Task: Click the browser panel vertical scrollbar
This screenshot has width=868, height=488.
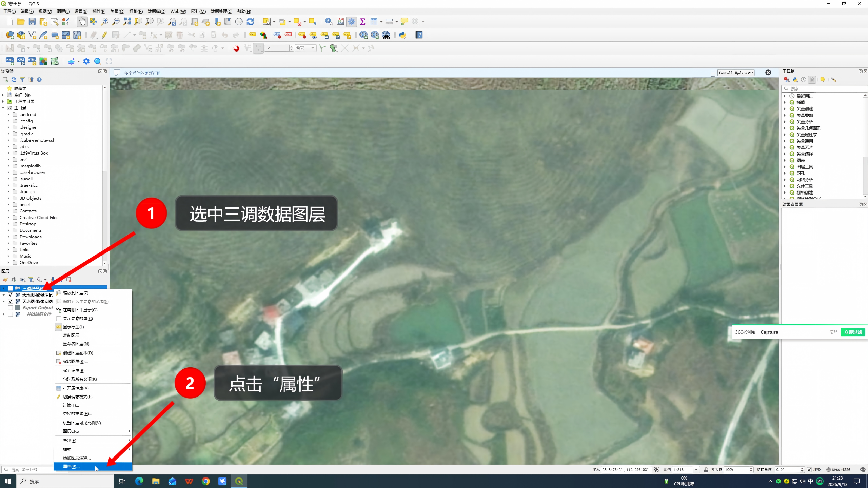Action: point(105,176)
